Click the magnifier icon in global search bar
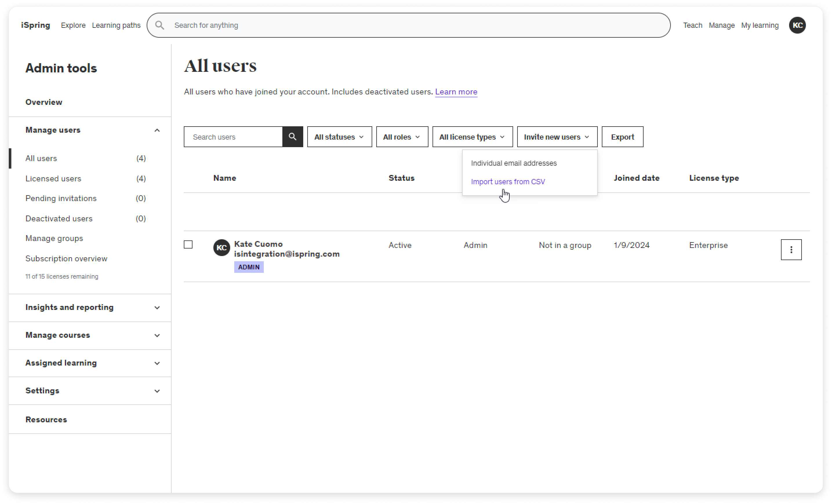 coord(159,25)
